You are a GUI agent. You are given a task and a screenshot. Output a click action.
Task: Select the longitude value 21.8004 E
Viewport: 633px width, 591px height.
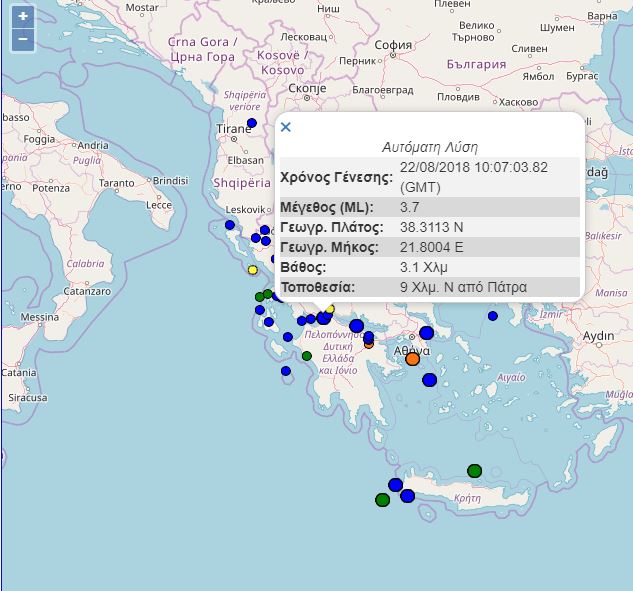432,247
